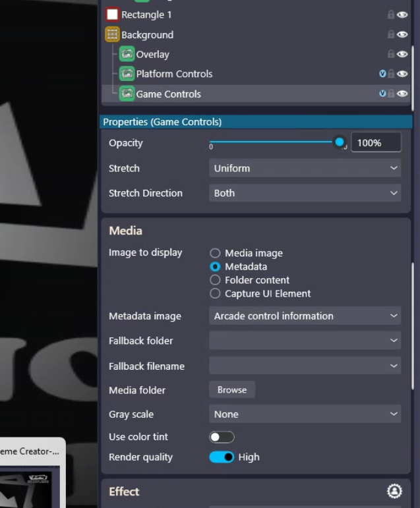
Task: Open the Gray scale dropdown
Action: pos(305,414)
